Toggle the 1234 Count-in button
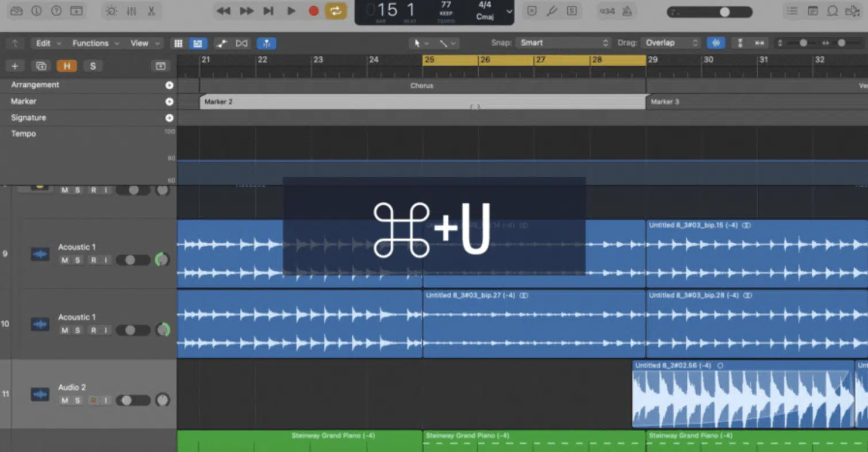 [x=607, y=11]
